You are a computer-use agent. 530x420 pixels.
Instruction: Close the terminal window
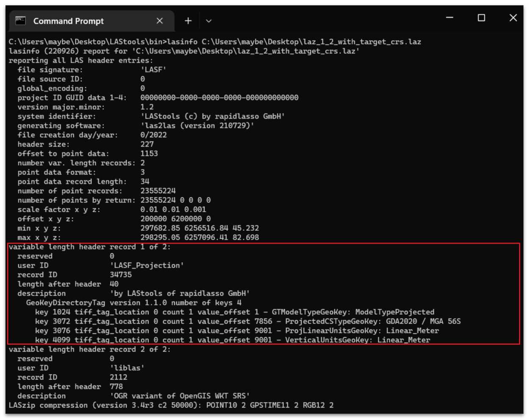point(513,18)
